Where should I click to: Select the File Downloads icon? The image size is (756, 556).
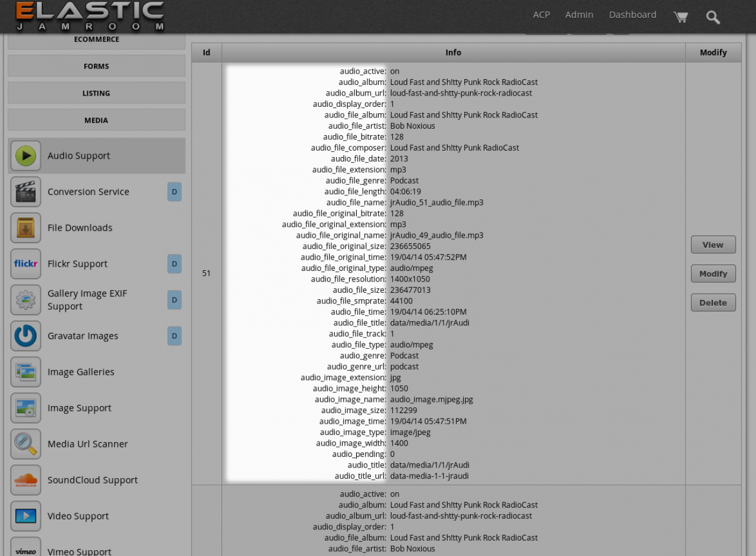point(25,228)
